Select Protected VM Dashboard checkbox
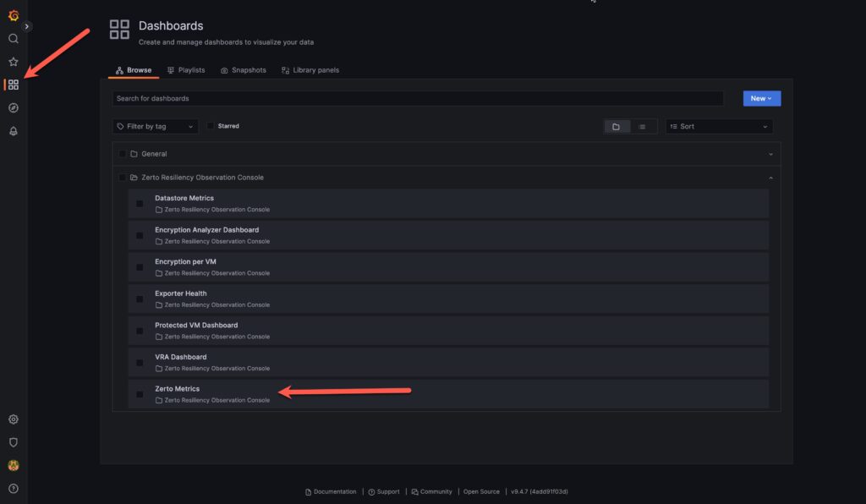 (140, 331)
